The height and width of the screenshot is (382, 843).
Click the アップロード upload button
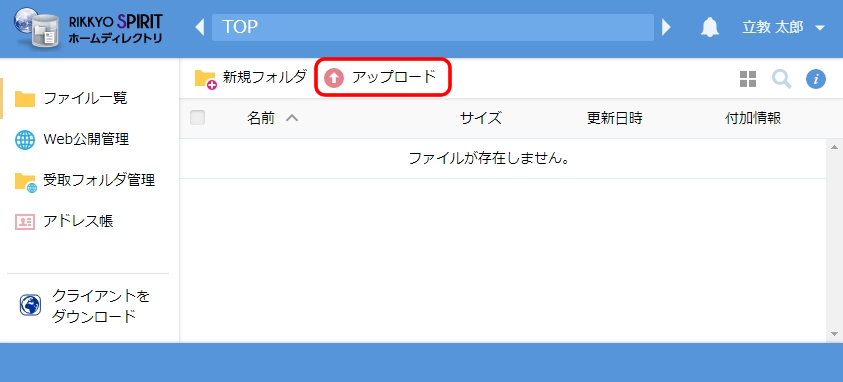(x=382, y=77)
